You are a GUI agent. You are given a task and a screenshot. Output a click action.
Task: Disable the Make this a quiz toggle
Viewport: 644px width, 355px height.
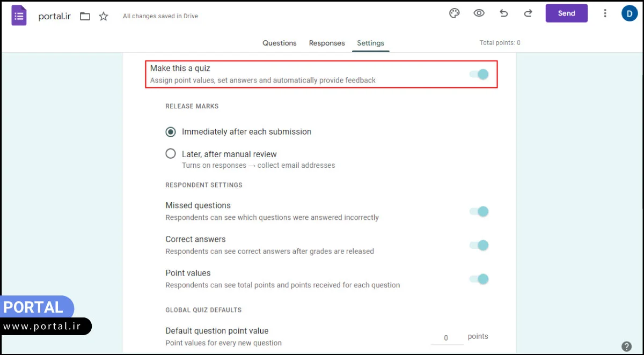point(479,74)
